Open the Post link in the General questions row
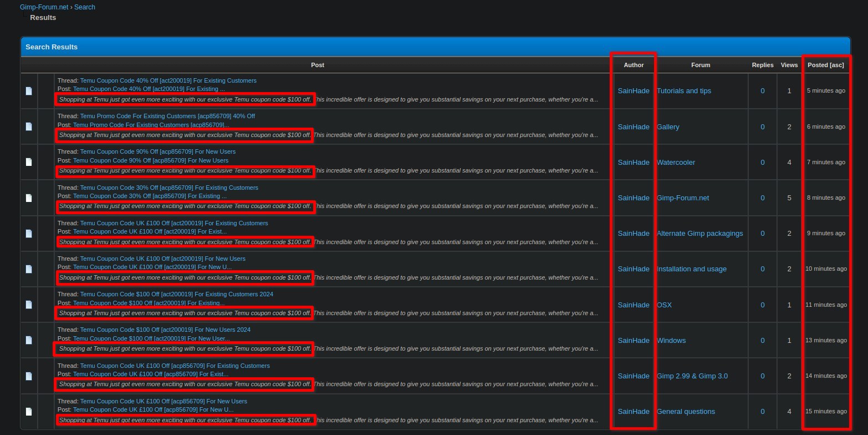The width and height of the screenshot is (868, 435). [153, 409]
